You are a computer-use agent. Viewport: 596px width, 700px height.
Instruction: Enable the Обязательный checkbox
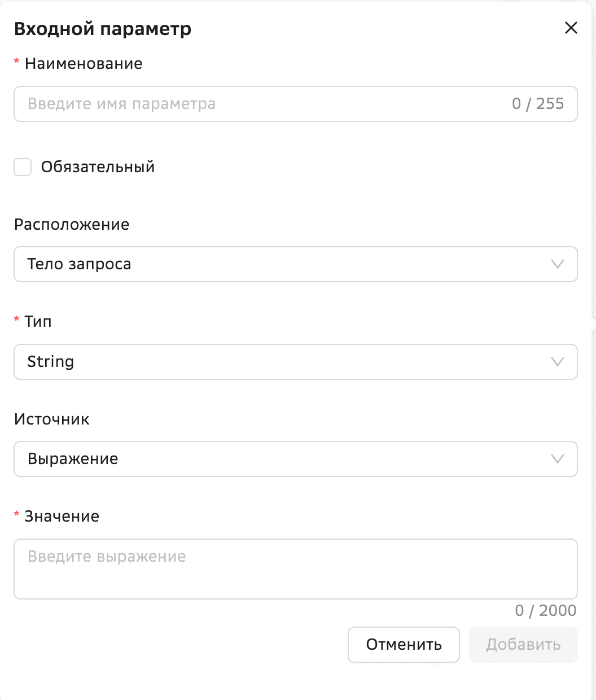point(23,167)
